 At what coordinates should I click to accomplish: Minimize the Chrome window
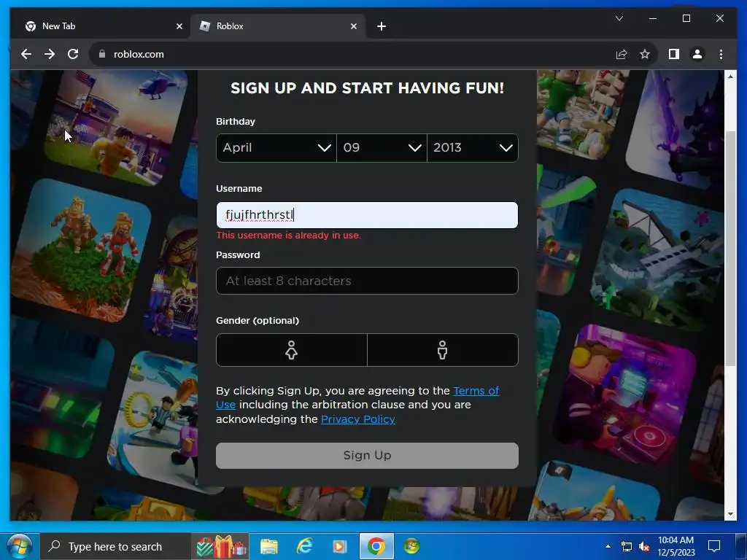click(653, 18)
